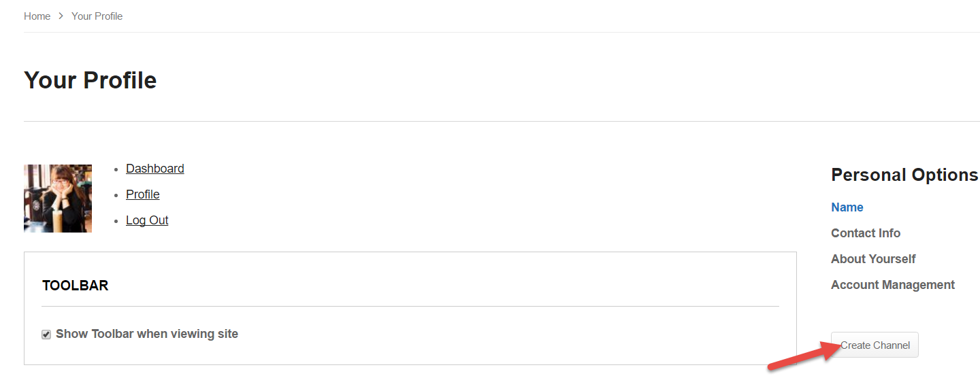
Task: Select the Log Out link
Action: point(147,220)
